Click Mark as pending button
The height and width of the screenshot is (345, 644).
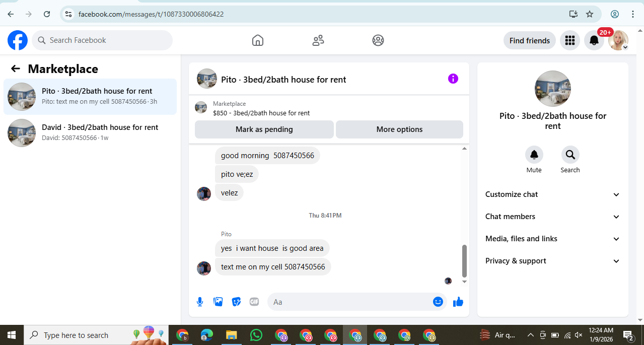click(x=264, y=129)
